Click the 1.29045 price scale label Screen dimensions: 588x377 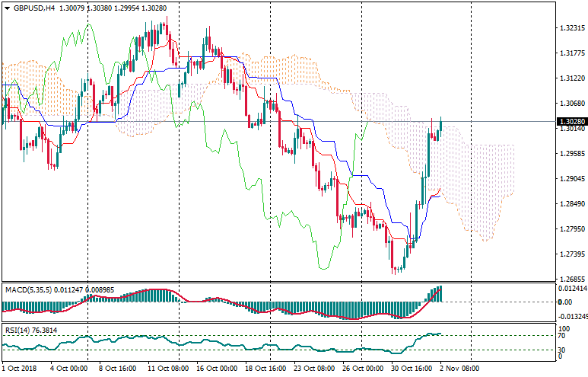point(571,179)
